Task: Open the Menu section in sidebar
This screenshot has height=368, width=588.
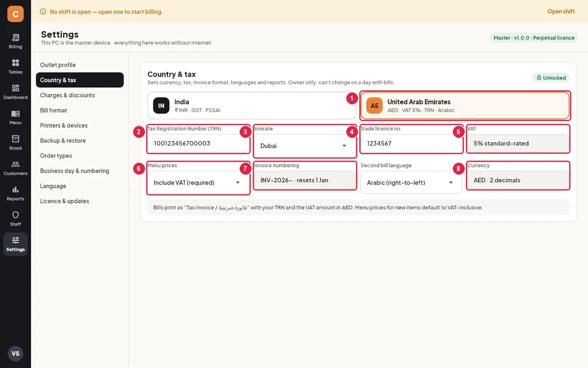Action: click(16, 118)
